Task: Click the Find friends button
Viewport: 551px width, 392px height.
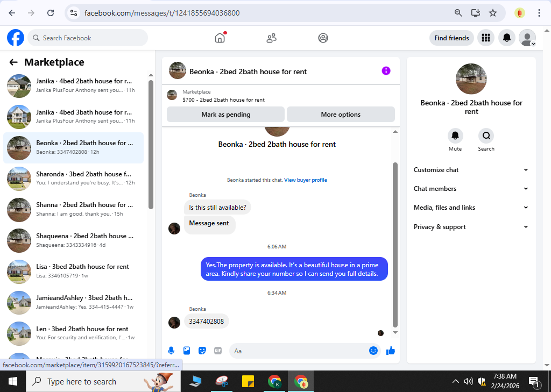Action: point(451,38)
